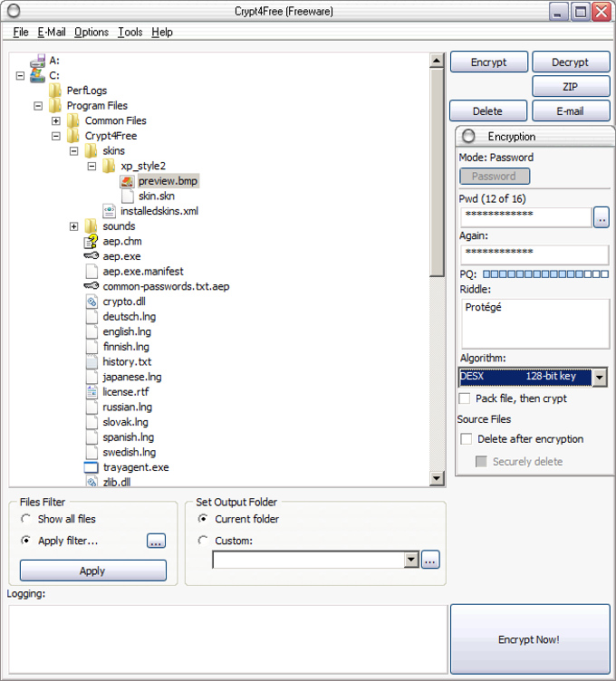The height and width of the screenshot is (681, 616).
Task: Click the crypto.dll file icon
Action: (x=91, y=302)
